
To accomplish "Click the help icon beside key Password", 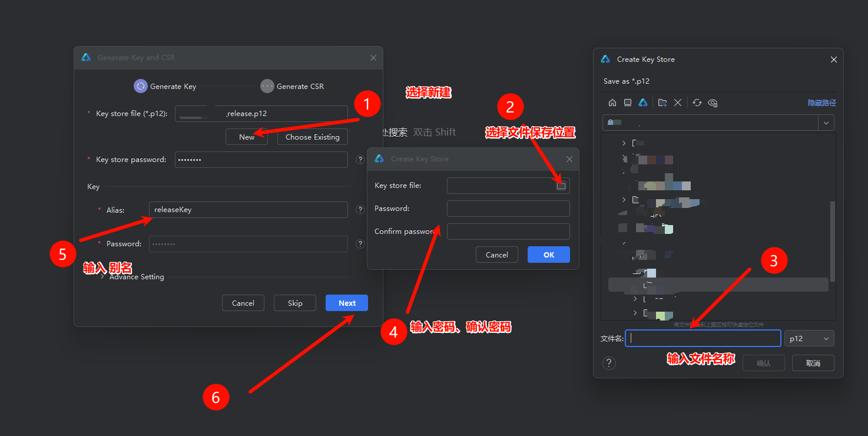I will pyautogui.click(x=360, y=244).
